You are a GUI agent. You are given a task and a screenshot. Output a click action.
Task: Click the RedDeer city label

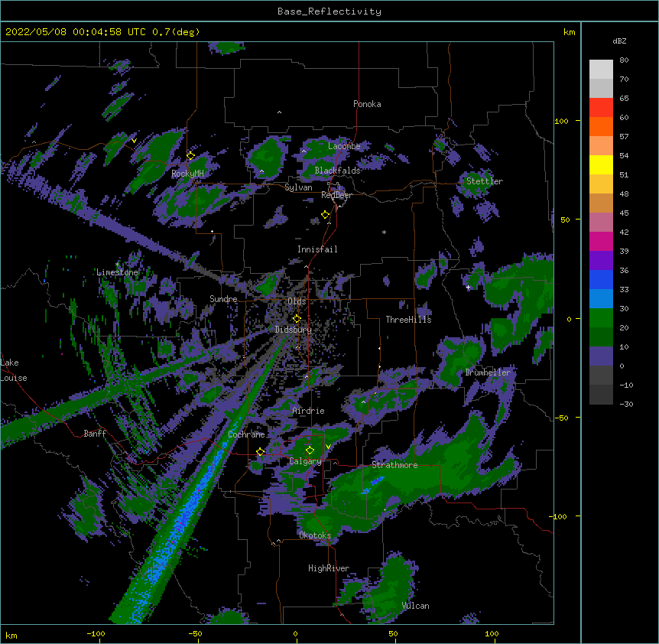pyautogui.click(x=336, y=195)
